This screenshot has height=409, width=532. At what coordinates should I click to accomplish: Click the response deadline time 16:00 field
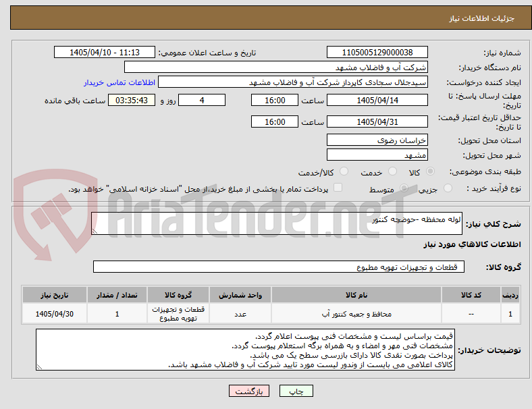275,101
